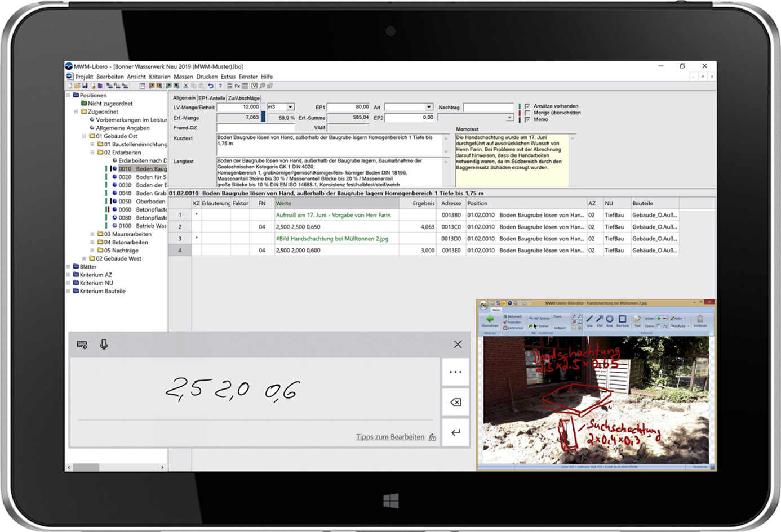This screenshot has height=532, width=781.
Task: Toggle the 'Ansätze vorhanden' checkbox
Action: (x=527, y=106)
